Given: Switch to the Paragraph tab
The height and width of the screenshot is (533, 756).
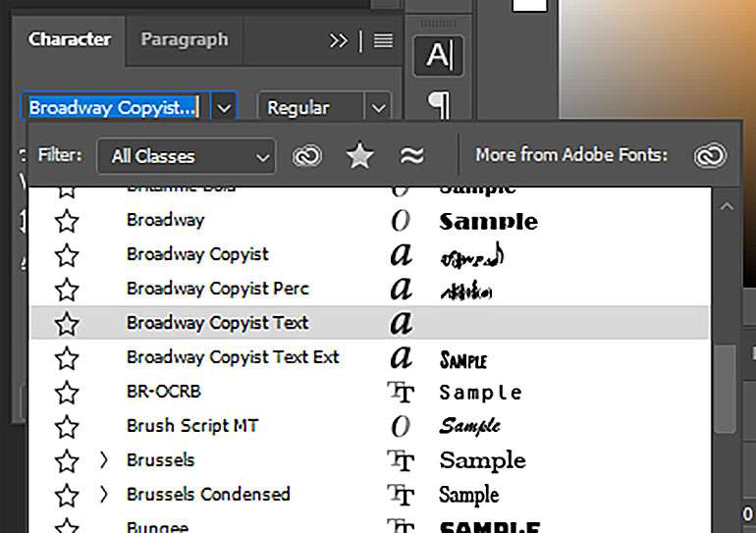Looking at the screenshot, I should click(185, 39).
